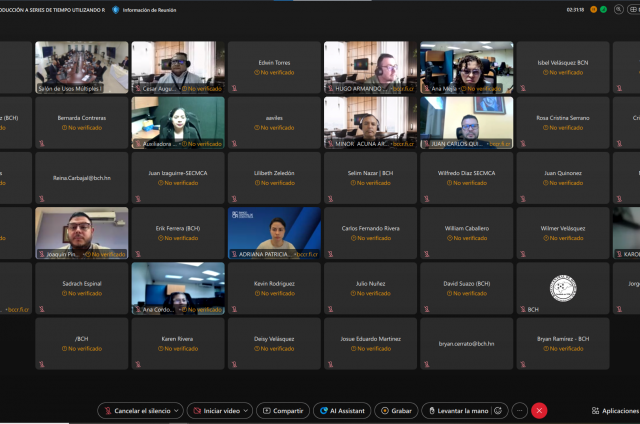Click muted mic icon on Edwin Torres tile
The image size is (640, 424).
click(235, 88)
